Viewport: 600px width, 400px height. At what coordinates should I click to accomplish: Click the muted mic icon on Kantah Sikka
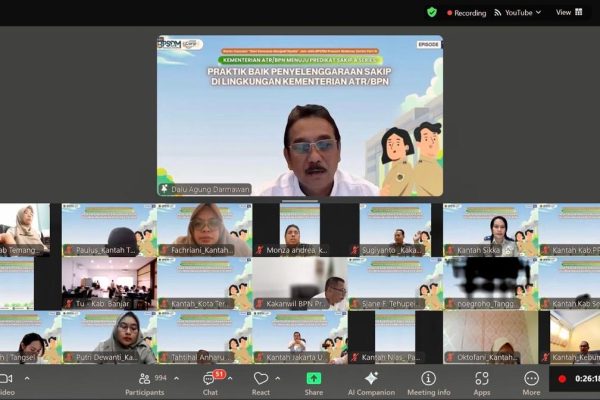coord(450,250)
